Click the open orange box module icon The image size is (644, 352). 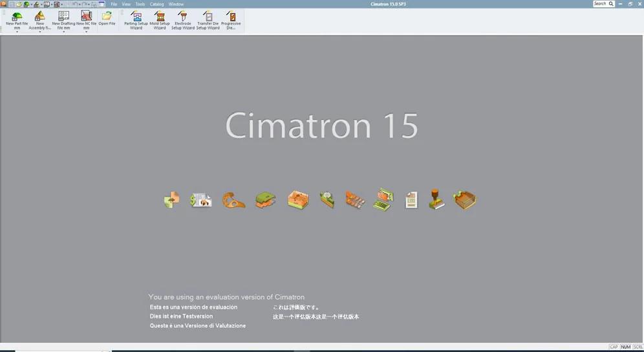pyautogui.click(x=464, y=200)
